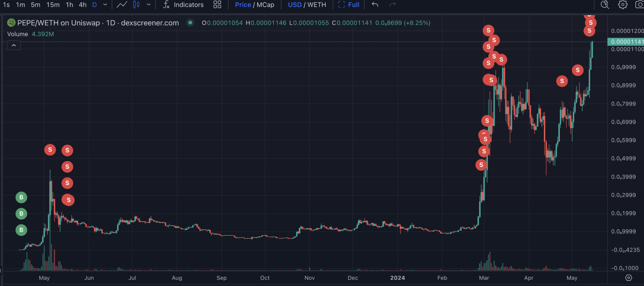
Task: Click the 0.00001200 price scale label
Action: pyautogui.click(x=627, y=31)
